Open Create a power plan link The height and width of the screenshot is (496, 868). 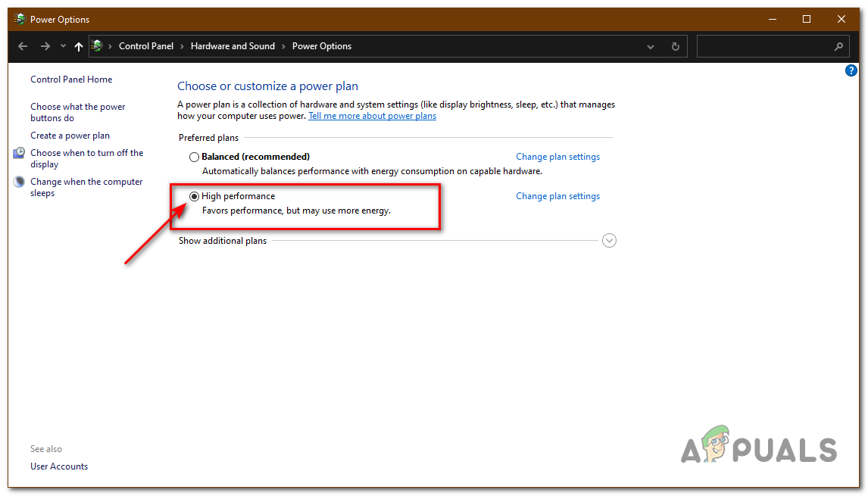coord(70,136)
